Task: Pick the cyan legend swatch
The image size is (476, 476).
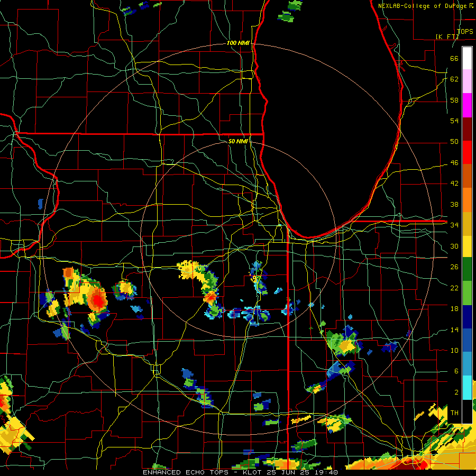Action: point(467,387)
